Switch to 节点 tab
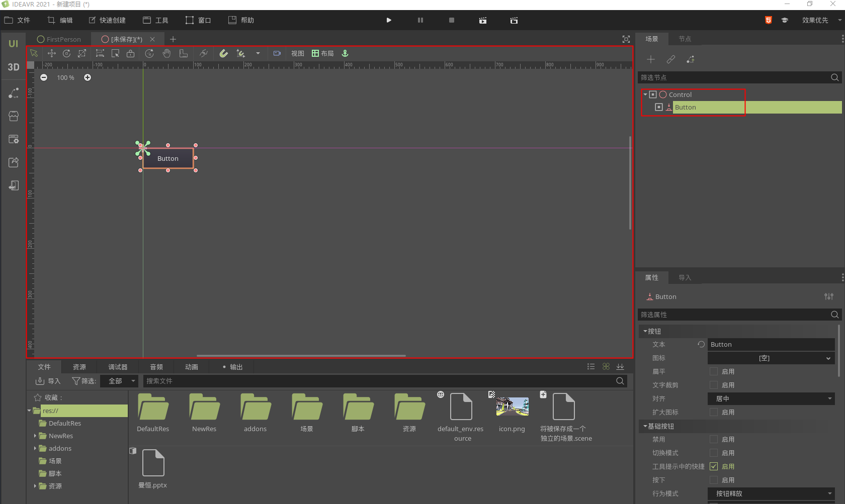845x504 pixels. point(685,39)
